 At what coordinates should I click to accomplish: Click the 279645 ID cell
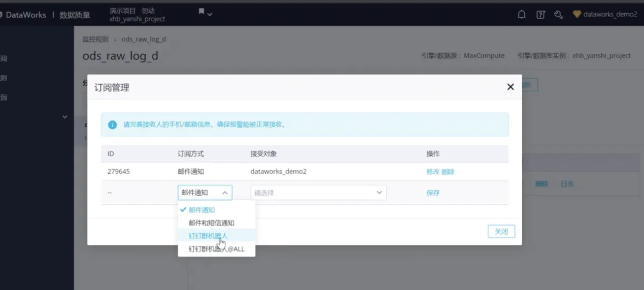pos(119,171)
